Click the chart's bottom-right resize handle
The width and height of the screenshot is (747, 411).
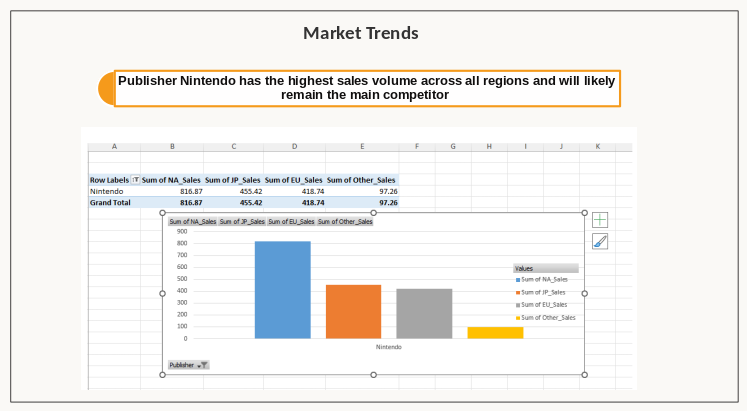pyautogui.click(x=585, y=375)
